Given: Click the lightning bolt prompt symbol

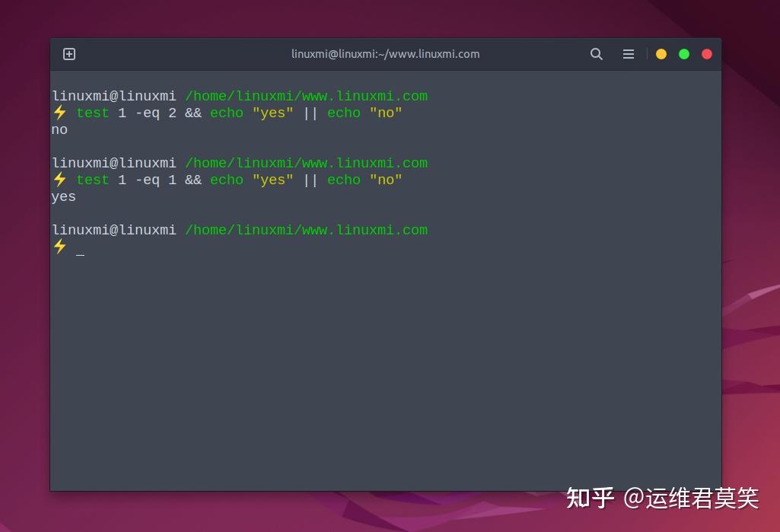Looking at the screenshot, I should (60, 113).
